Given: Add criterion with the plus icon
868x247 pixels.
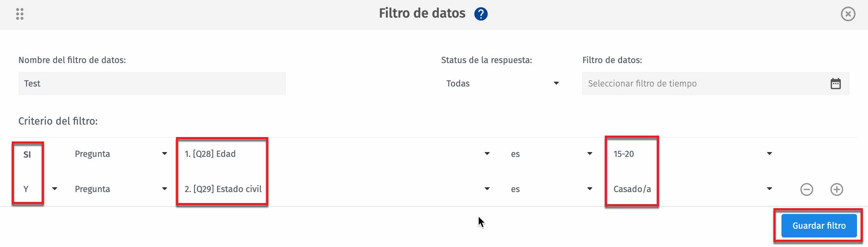Looking at the screenshot, I should [836, 189].
